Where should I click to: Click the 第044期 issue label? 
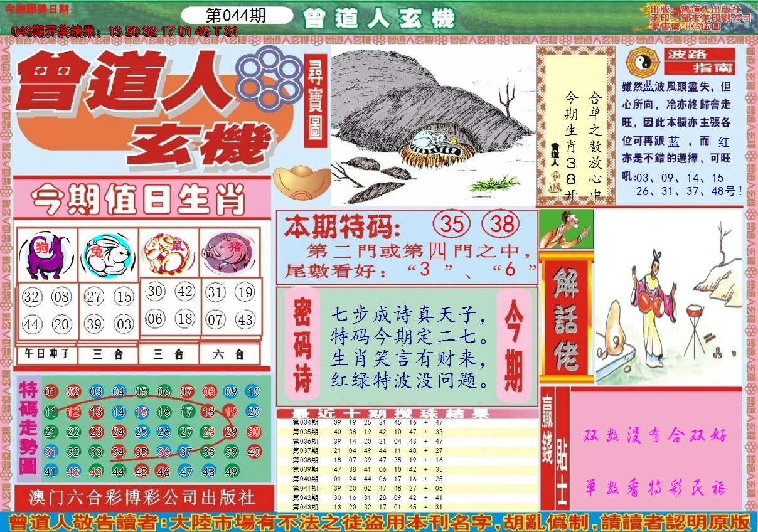click(x=235, y=16)
